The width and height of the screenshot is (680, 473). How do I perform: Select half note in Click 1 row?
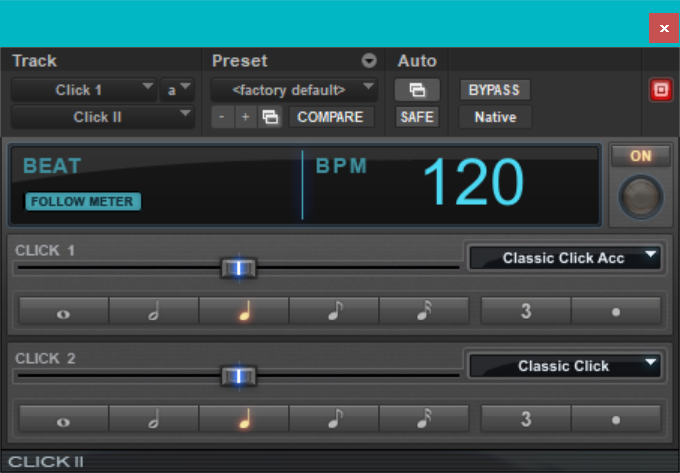point(154,311)
